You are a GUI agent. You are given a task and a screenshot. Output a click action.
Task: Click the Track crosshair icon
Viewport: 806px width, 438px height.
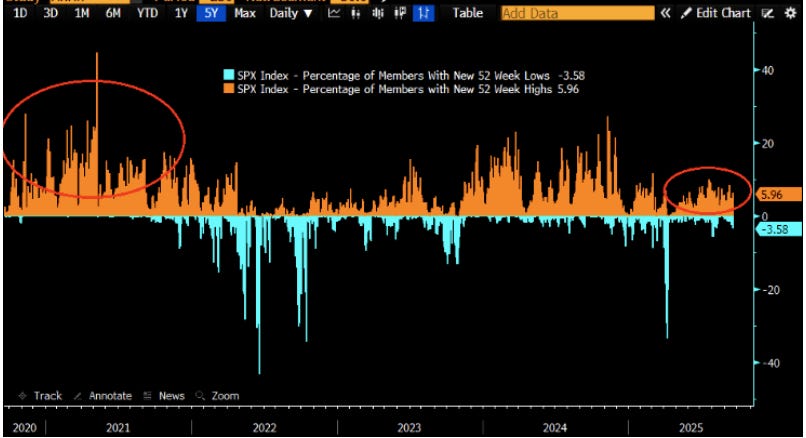[23, 396]
